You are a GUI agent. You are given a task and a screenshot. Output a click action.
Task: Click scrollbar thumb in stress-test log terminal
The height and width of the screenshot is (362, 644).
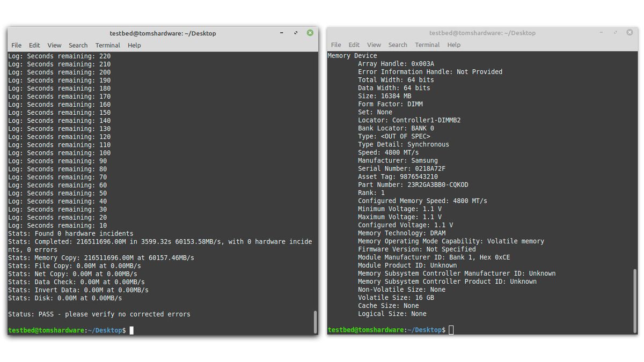tap(315, 321)
